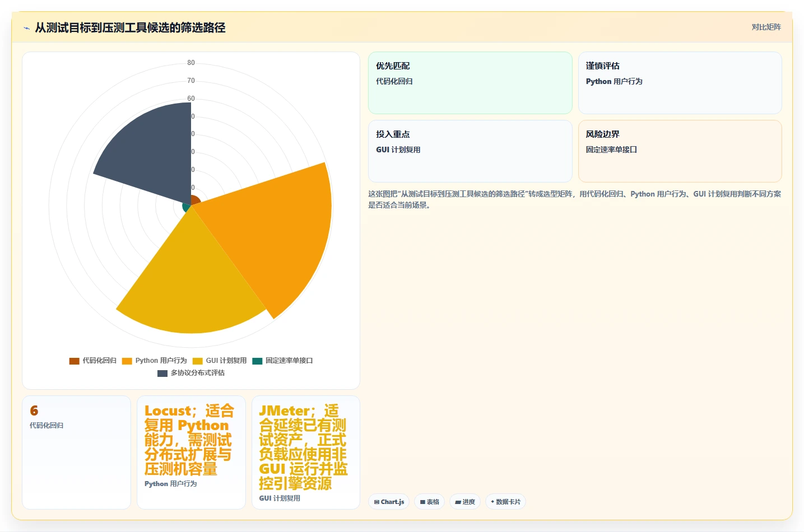Click the 对比矩阵 label in the header
The height and width of the screenshot is (532, 804).
click(766, 27)
